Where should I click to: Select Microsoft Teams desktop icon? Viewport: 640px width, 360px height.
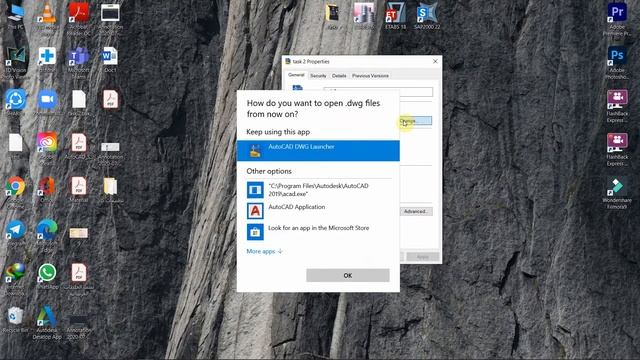(78, 61)
